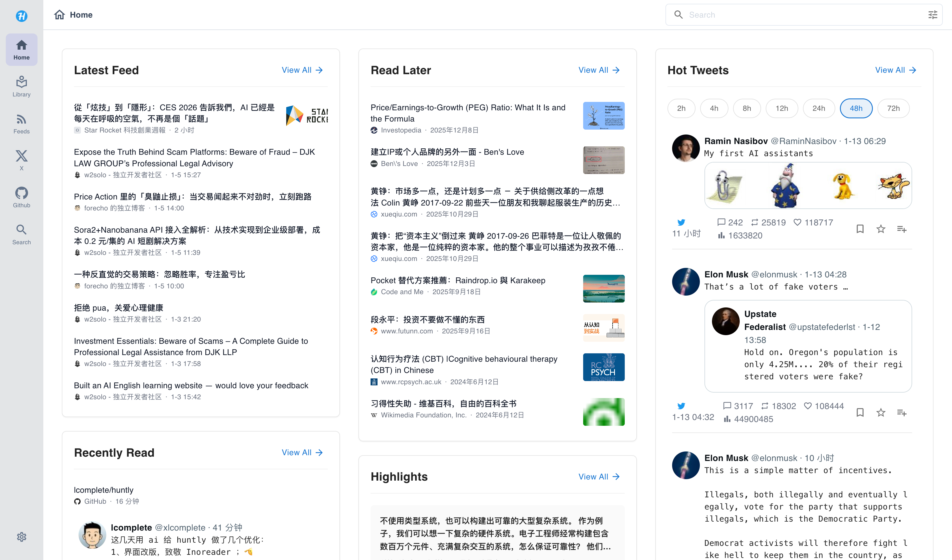The image size is (952, 560).
Task: Add Ramin Nasibov's tweet to collection
Action: (x=902, y=229)
